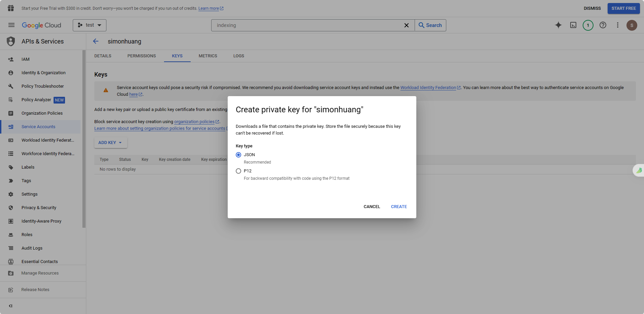
Task: Open notifications badge showing 1
Action: coord(588,25)
